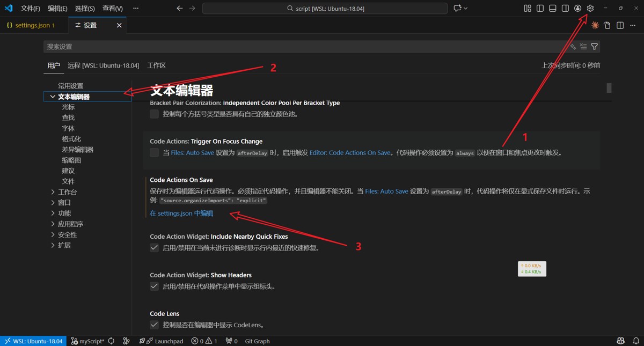Expand the 功能 settings category
Viewport: 644px width, 346px height.
click(53, 214)
